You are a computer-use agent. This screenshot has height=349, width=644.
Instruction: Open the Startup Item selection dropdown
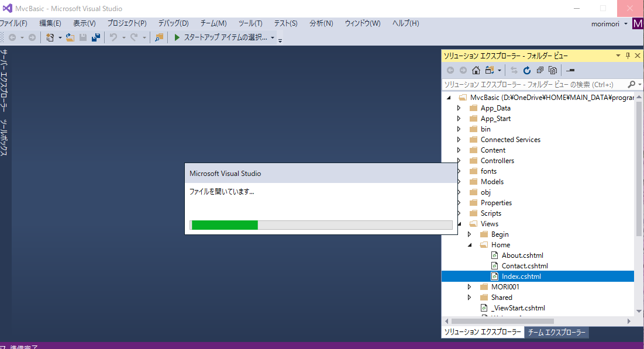[x=273, y=37]
